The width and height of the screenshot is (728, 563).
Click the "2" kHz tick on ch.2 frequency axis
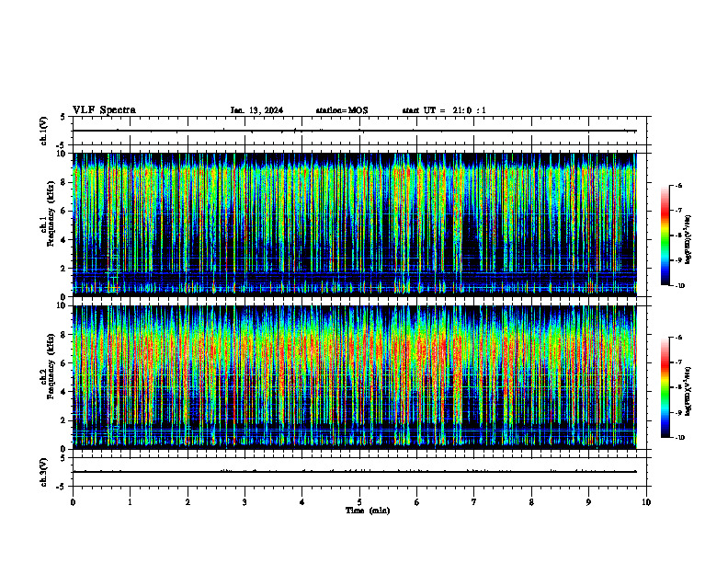click(x=64, y=420)
